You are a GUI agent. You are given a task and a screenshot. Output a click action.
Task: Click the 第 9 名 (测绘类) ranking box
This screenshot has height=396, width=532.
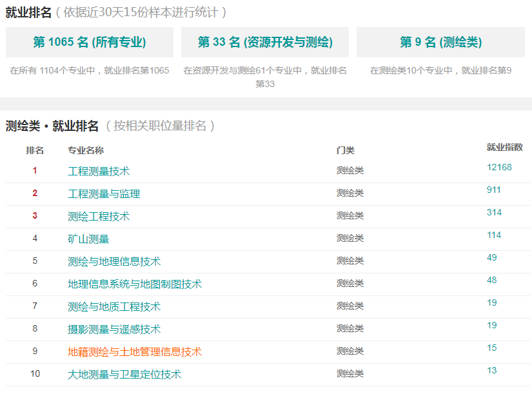440,42
